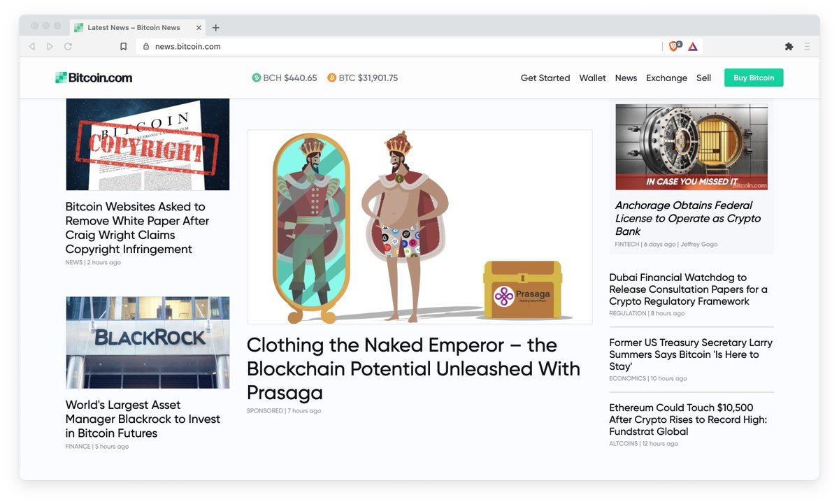Open the Exchange menu item
839x504 pixels.
[x=666, y=78]
